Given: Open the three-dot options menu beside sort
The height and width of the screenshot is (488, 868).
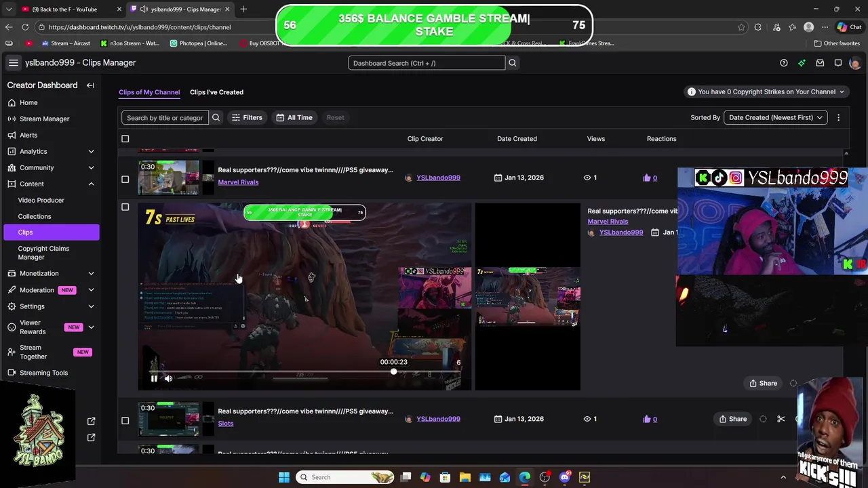Looking at the screenshot, I should pyautogui.click(x=838, y=118).
